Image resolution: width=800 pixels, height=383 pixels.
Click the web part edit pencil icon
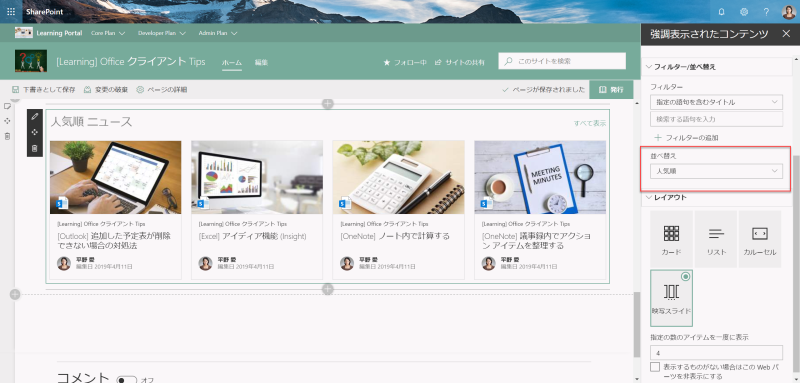click(35, 116)
